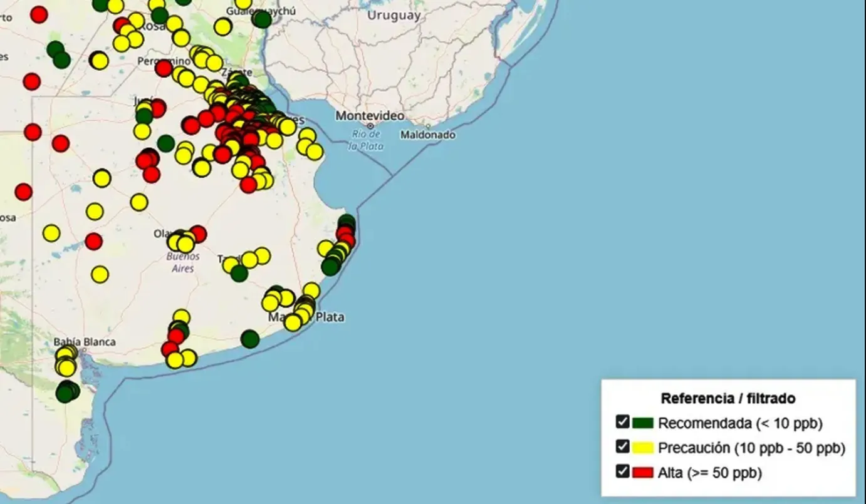Click the Río de la Plata label

pos(367,140)
